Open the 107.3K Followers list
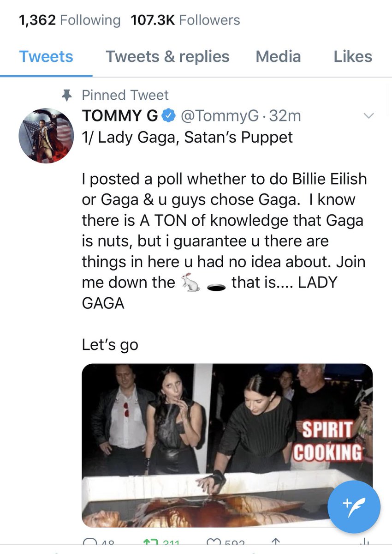The height and width of the screenshot is (554, 392). pos(185,20)
